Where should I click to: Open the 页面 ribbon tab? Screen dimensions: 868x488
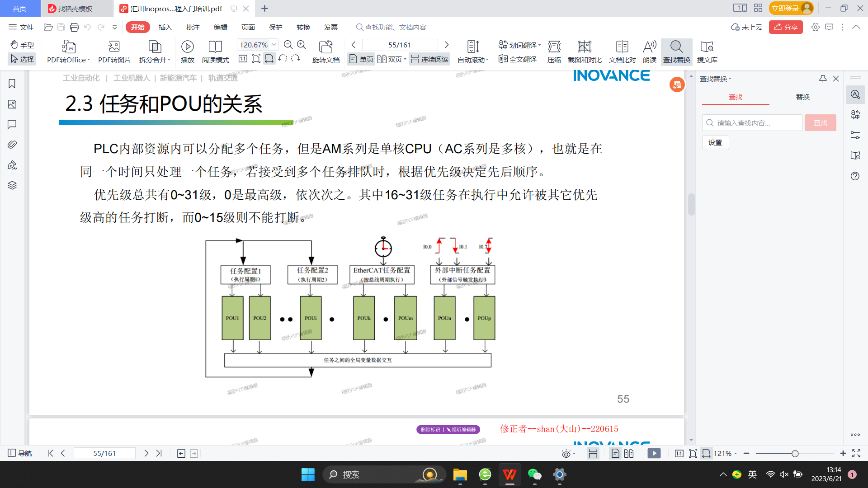248,27
